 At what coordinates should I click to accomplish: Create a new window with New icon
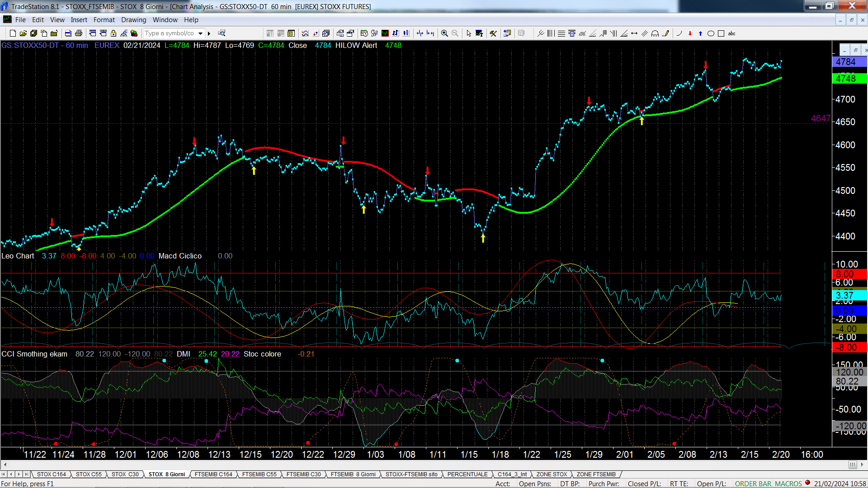tap(13, 33)
